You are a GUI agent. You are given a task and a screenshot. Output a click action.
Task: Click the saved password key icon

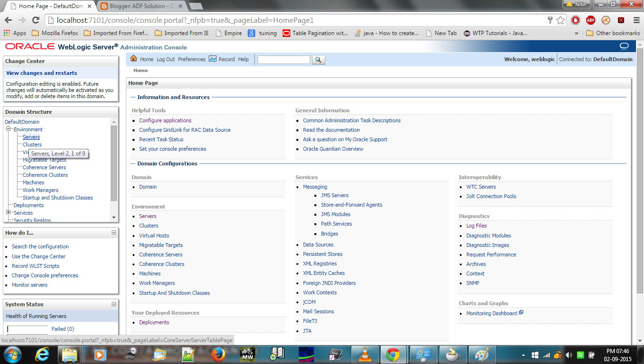coord(550,20)
